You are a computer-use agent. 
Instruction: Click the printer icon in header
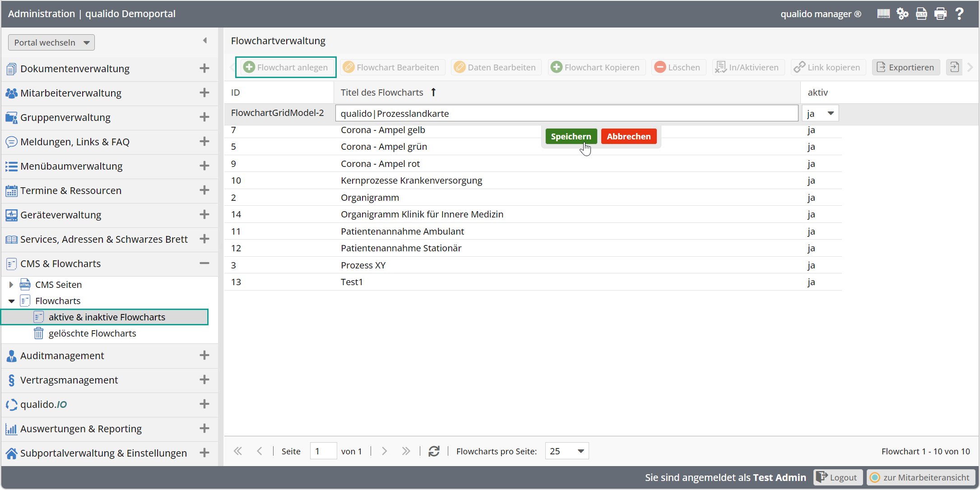pos(940,14)
